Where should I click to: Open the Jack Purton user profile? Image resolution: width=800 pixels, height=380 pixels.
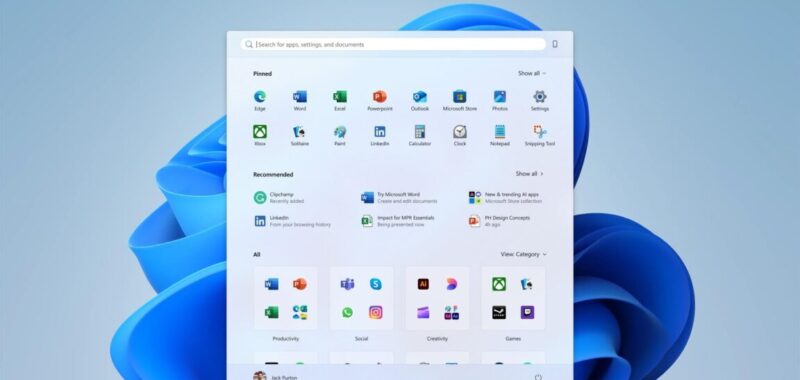click(x=276, y=377)
